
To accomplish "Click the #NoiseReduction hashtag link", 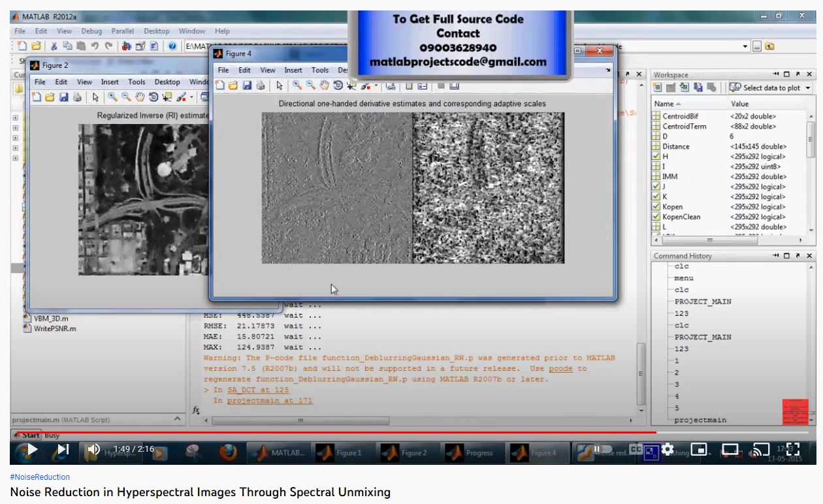I will click(40, 477).
